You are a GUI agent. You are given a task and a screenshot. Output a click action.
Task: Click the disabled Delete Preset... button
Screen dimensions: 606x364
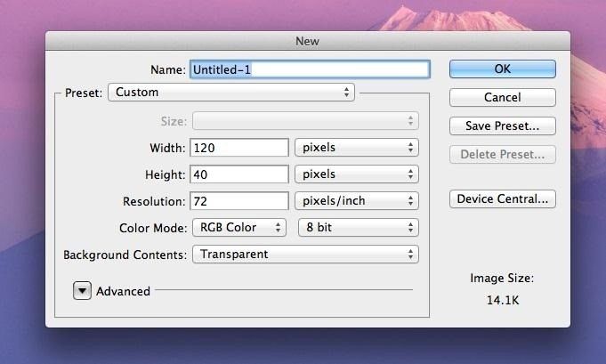click(x=502, y=155)
